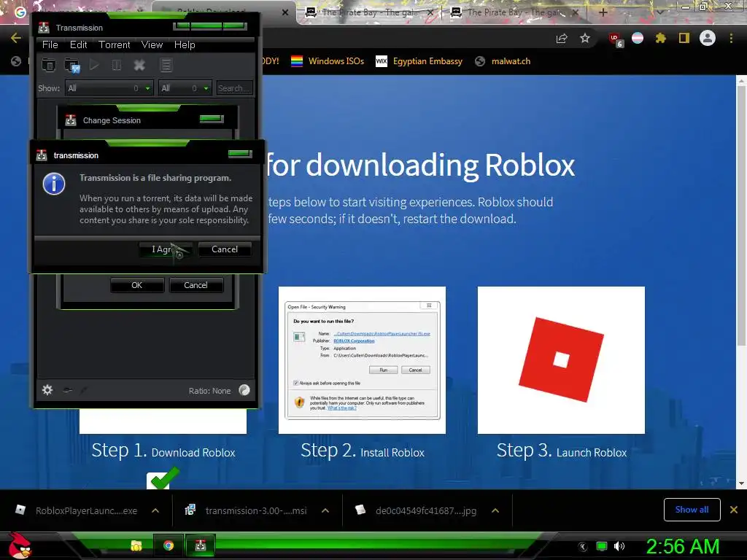This screenshot has height=560, width=747.
Task: Click the network tray icon
Action: [602, 546]
